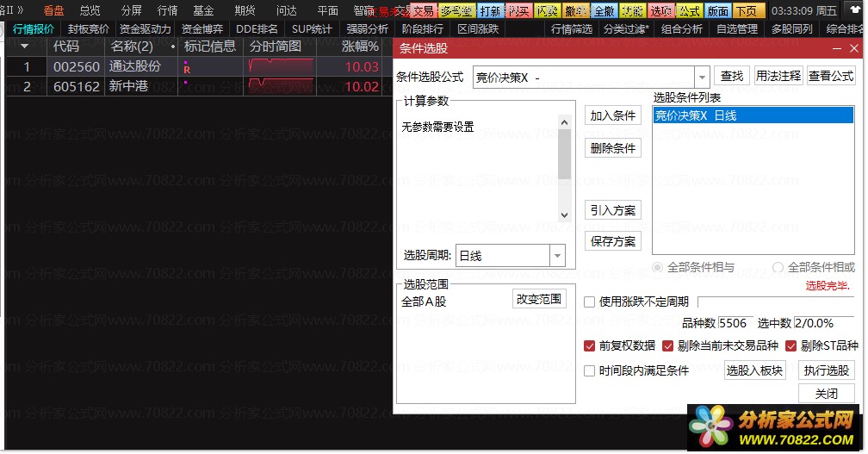Minimize the 条件选股 dialog
The image size is (868, 454).
point(837,49)
